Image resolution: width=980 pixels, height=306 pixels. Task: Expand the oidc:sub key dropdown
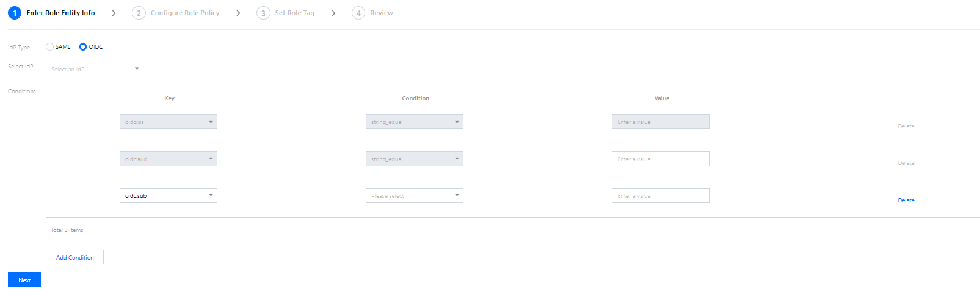168,195
